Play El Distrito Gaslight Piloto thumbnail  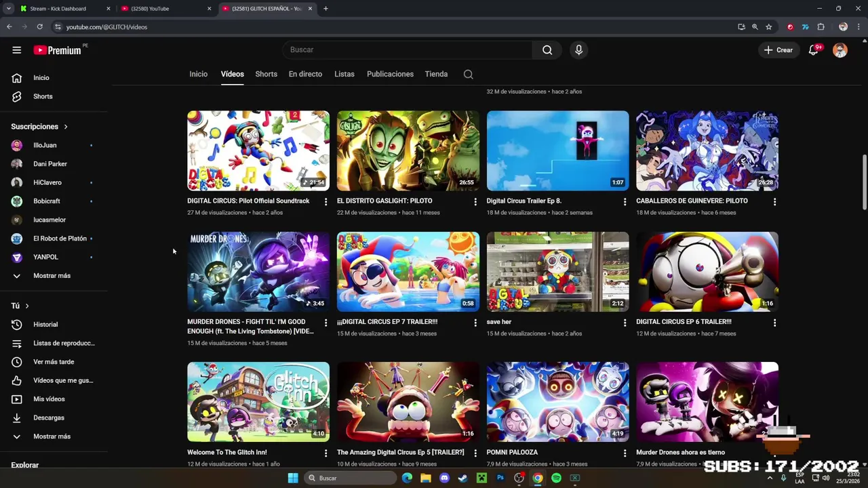408,150
